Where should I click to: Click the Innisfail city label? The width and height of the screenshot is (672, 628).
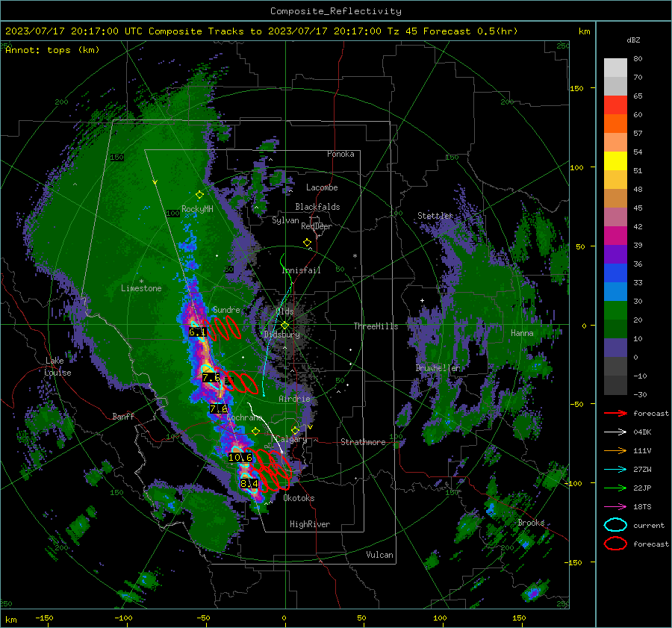302,270
